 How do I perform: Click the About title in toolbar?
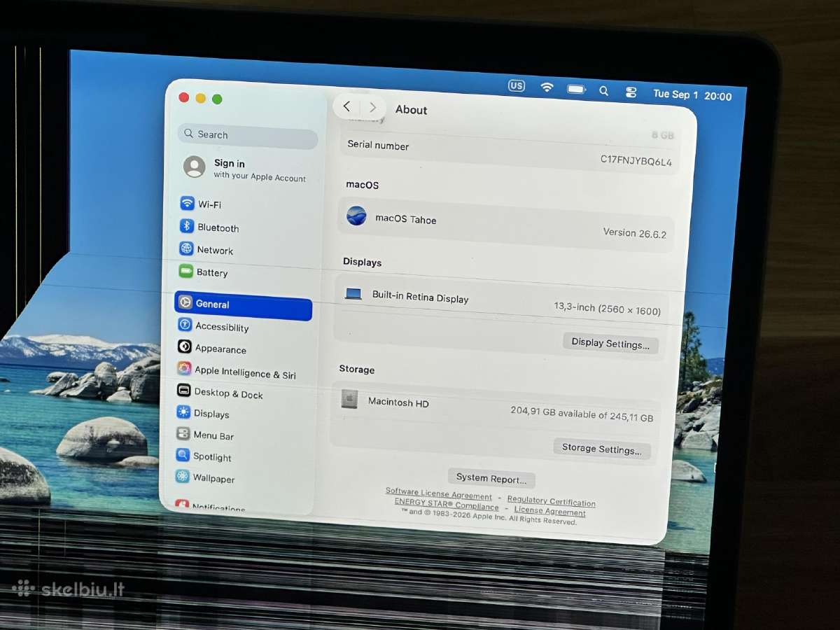pyautogui.click(x=411, y=109)
